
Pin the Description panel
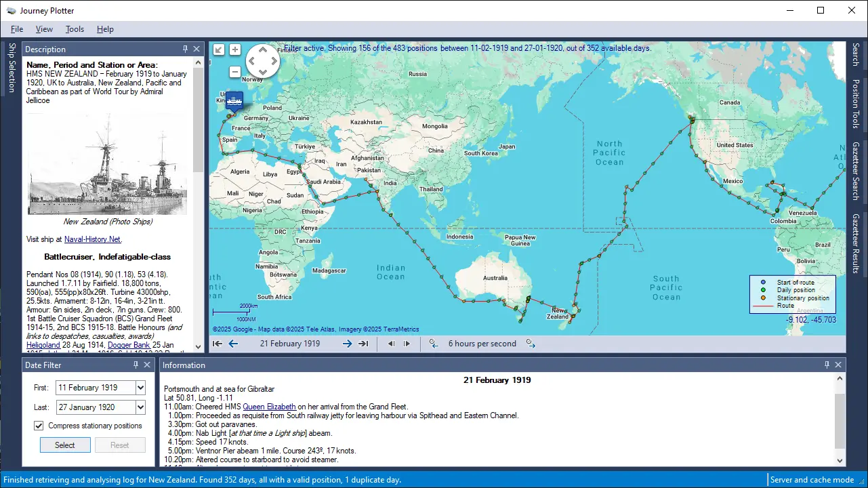(x=186, y=49)
